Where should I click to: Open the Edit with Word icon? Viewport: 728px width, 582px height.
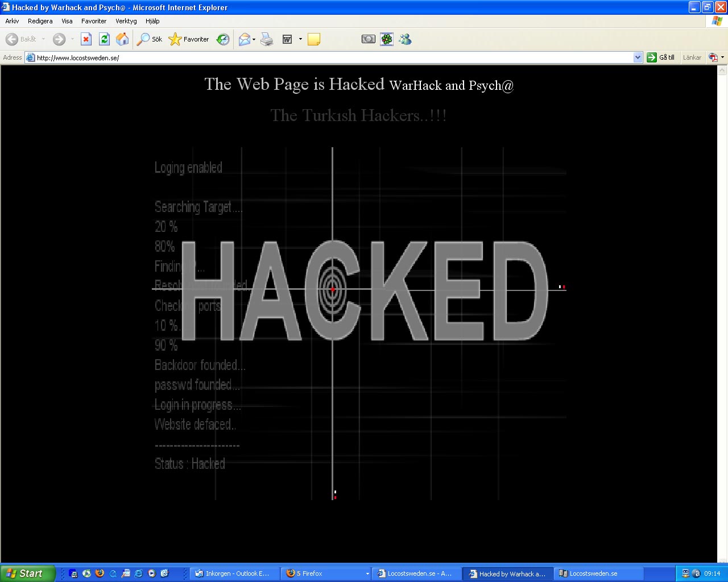point(287,39)
